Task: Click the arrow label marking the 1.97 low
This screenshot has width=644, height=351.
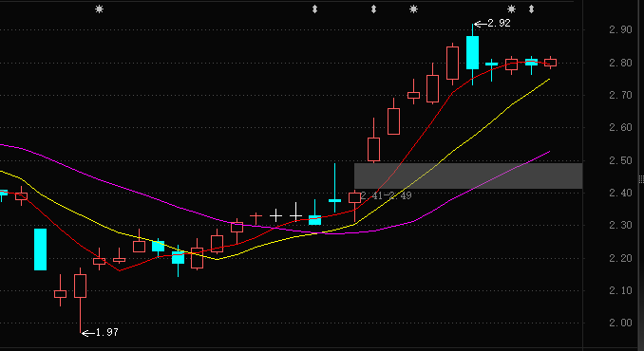Action: point(101,333)
